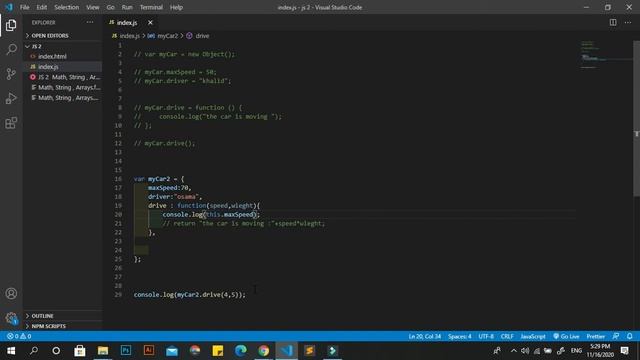The width and height of the screenshot is (640, 360).
Task: Open the File menu
Action: (24, 7)
